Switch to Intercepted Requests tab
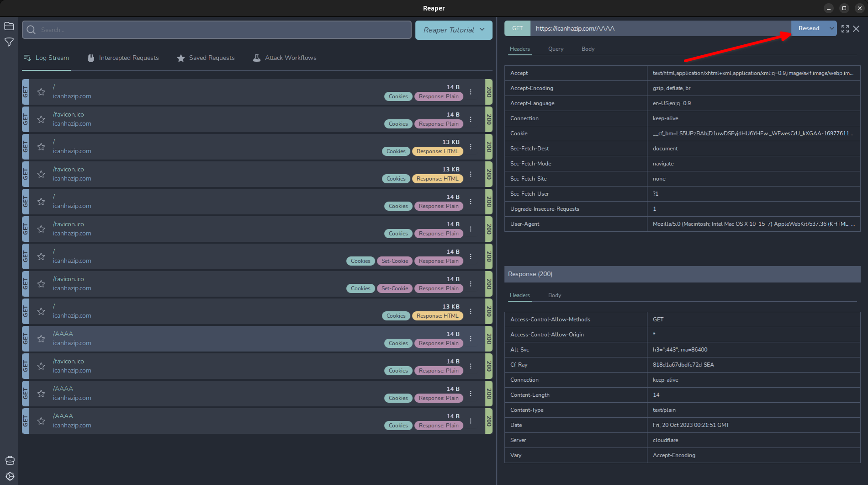 coord(123,58)
